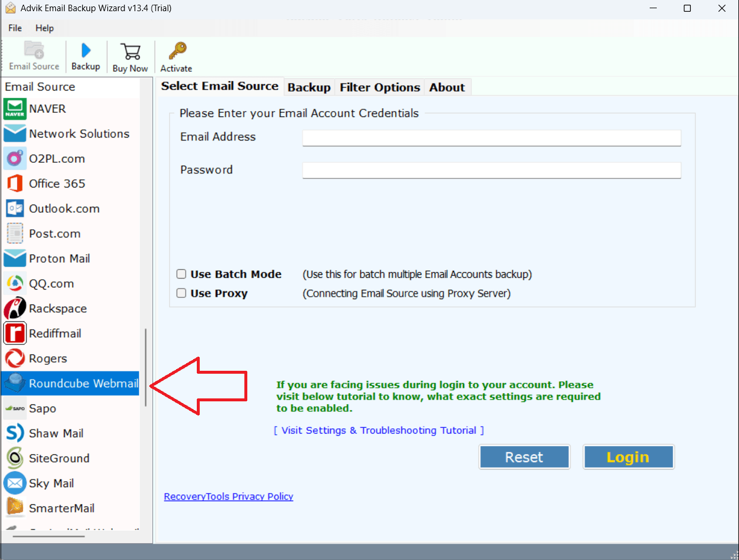Select the 'Sky Mail' list label
This screenshot has width=739, height=560.
(52, 484)
